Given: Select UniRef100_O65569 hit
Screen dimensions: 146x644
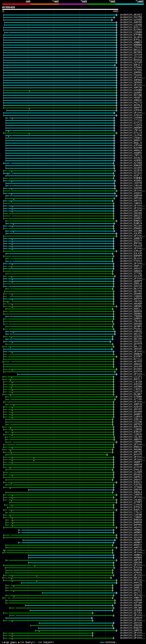Looking at the screenshot, I should [x=131, y=82].
